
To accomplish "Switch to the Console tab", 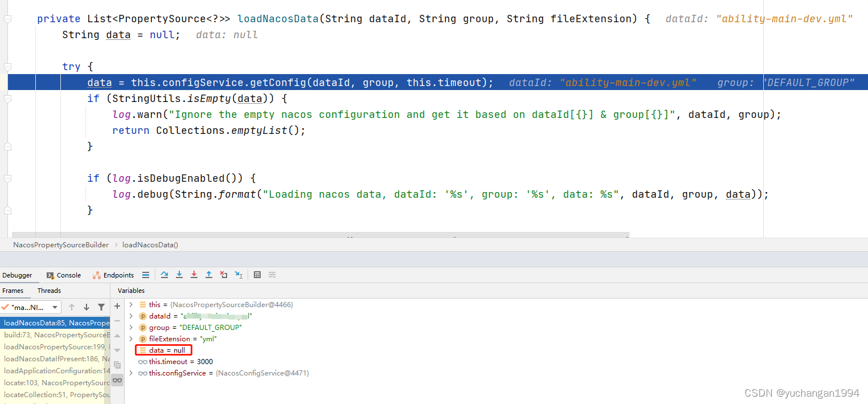I will click(64, 275).
